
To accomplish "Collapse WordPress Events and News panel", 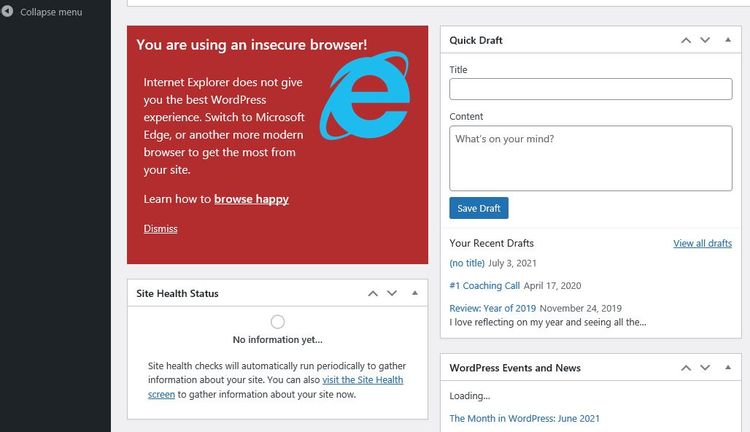I will pos(728,367).
